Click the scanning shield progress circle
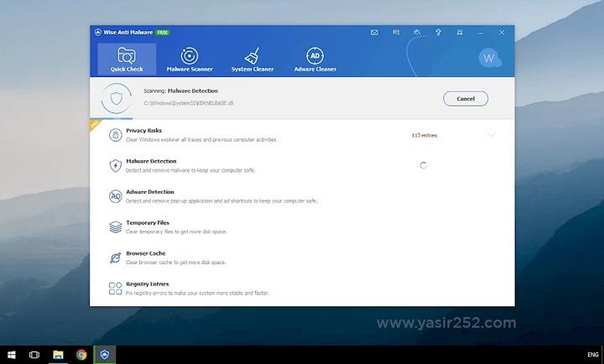 (x=116, y=99)
